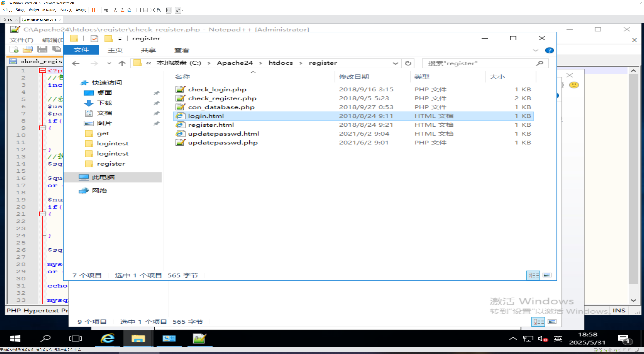Open the 查看 ribbon tab

[181, 50]
